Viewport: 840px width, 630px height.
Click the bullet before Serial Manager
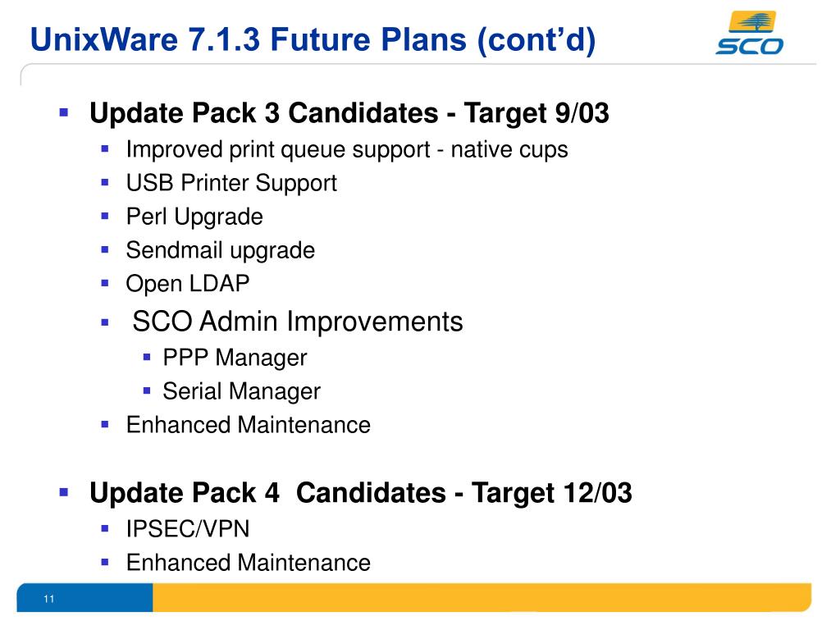pyautogui.click(x=147, y=390)
